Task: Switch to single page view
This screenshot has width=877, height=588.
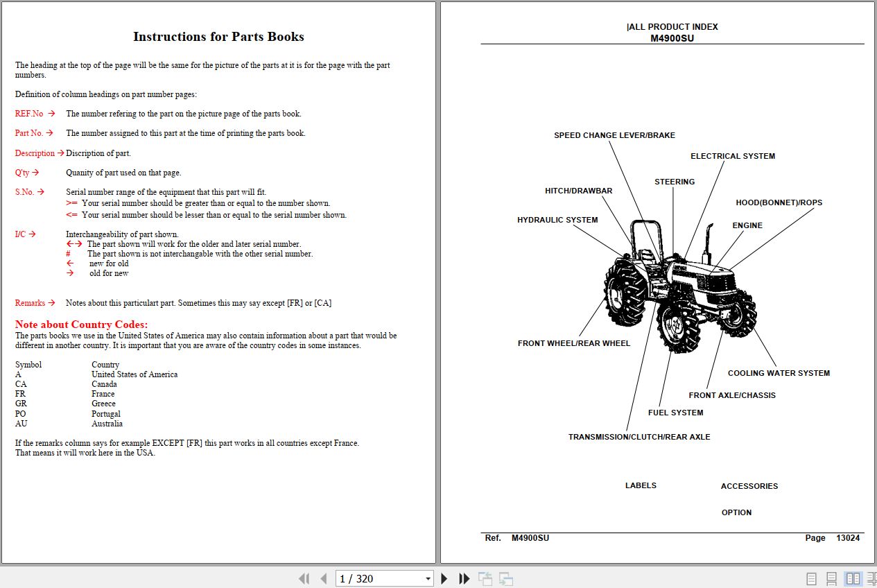Action: click(x=811, y=578)
